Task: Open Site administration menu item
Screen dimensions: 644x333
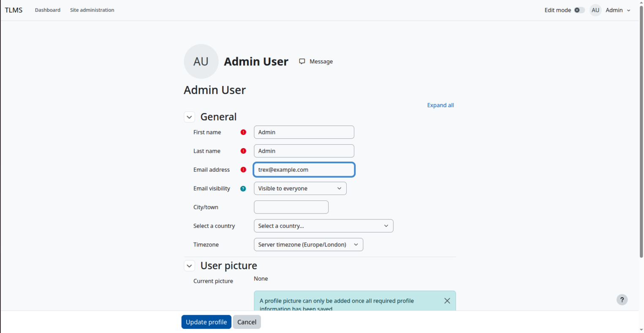Action: coord(92,10)
